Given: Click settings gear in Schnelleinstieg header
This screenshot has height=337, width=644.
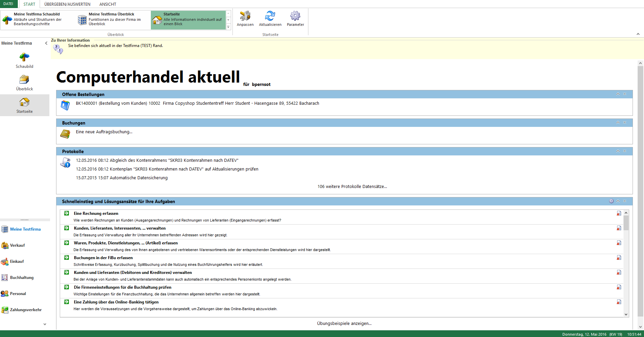Looking at the screenshot, I should pyautogui.click(x=611, y=201).
